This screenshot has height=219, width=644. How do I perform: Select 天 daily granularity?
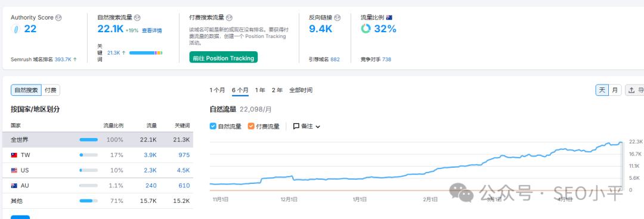[x=602, y=90]
